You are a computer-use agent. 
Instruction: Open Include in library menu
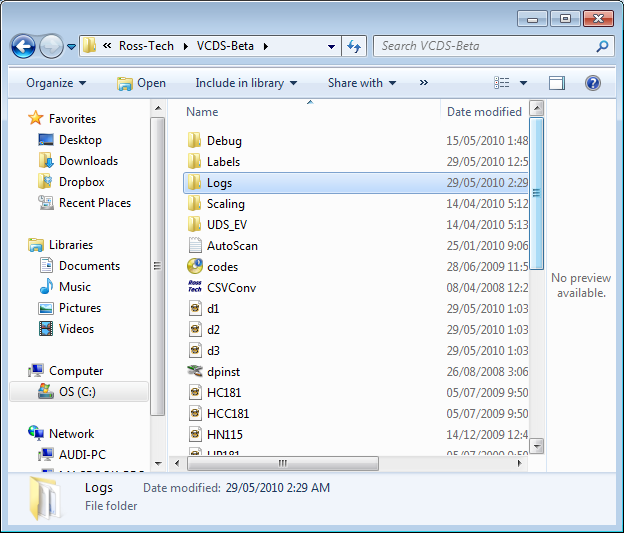[x=246, y=83]
